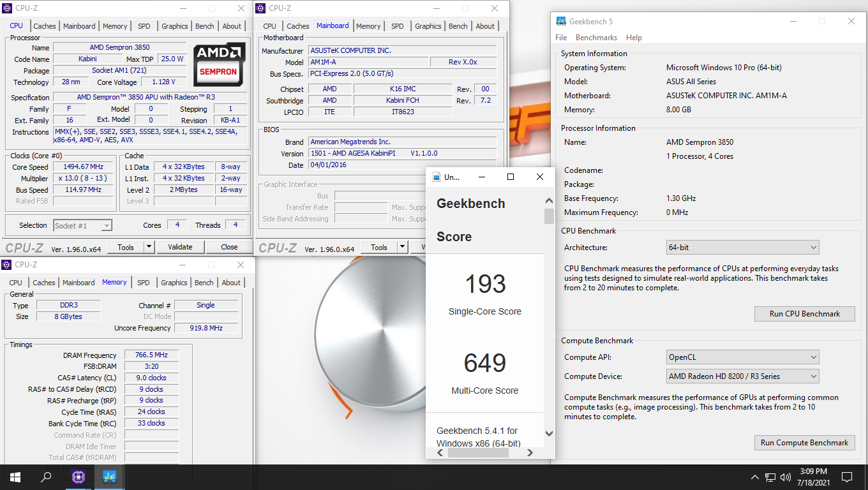Open Compute API OpenCL dropdown

click(x=742, y=357)
